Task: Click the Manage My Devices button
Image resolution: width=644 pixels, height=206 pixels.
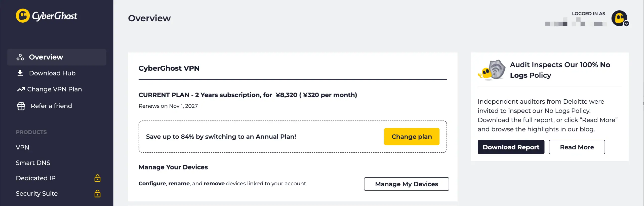Action: 406,184
